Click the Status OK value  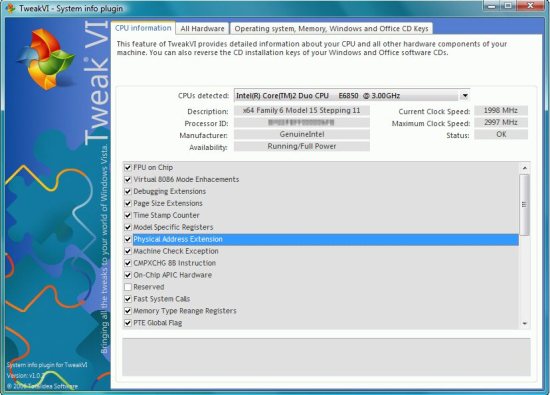pyautogui.click(x=501, y=134)
